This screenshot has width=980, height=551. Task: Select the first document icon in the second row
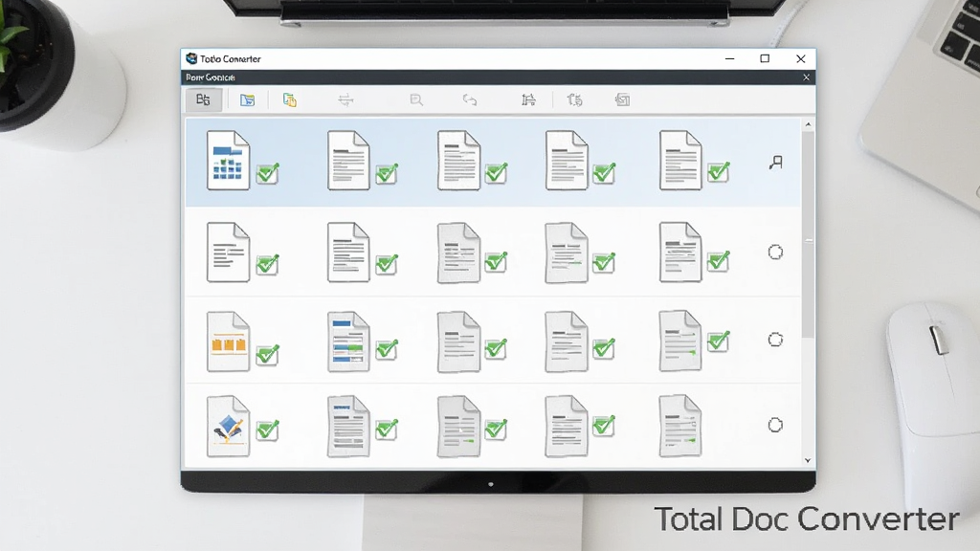228,252
